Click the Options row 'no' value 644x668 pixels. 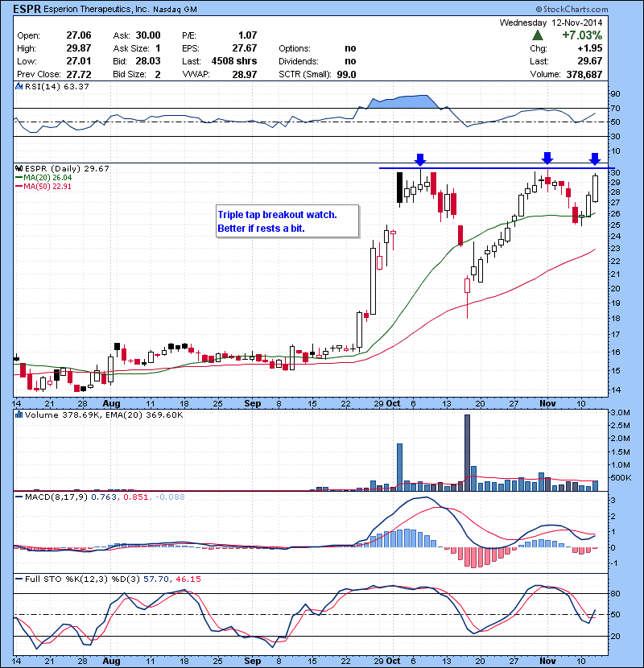tap(350, 48)
